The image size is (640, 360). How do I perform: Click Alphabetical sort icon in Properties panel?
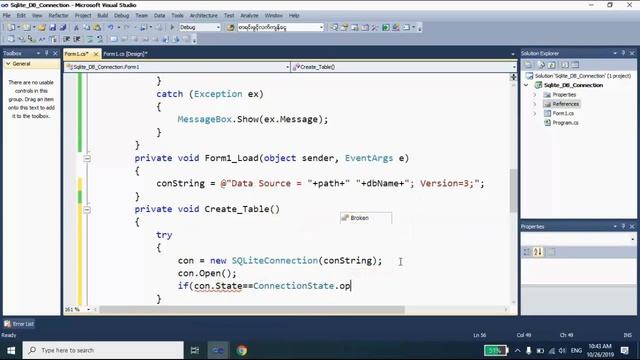point(538,252)
